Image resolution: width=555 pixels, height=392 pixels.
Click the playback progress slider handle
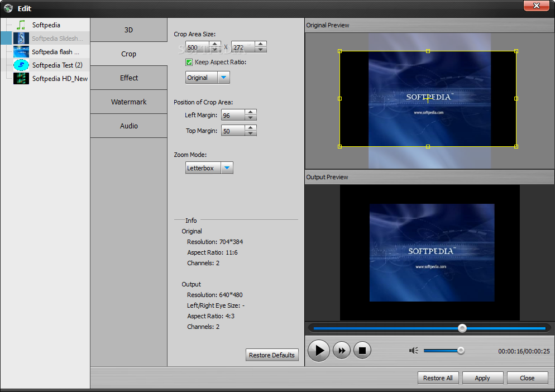coord(462,328)
